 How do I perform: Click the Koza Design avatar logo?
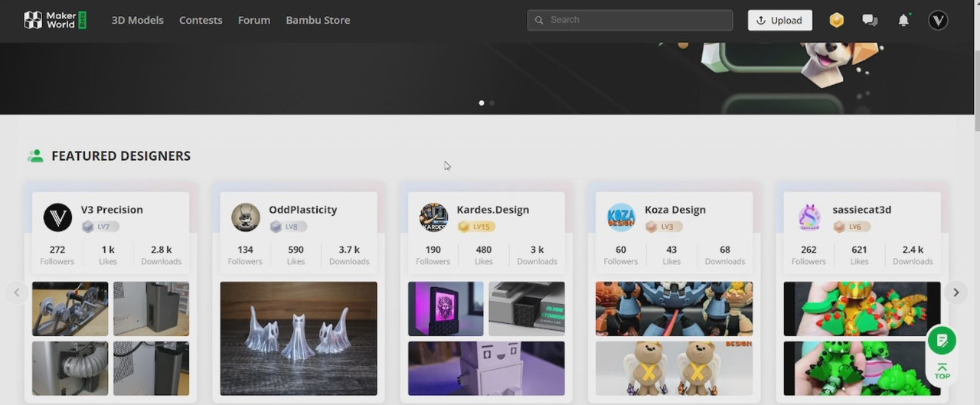(x=621, y=217)
